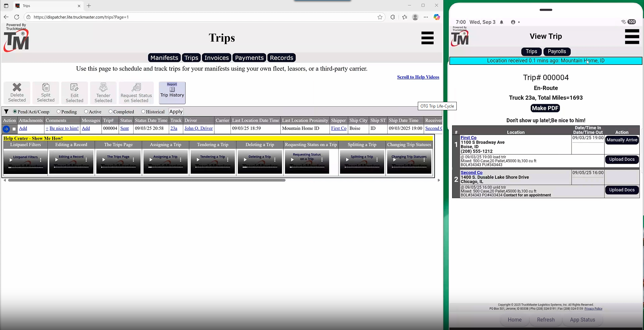Click the scrollbar right arrow
The height and width of the screenshot is (330, 644).
pos(439,180)
